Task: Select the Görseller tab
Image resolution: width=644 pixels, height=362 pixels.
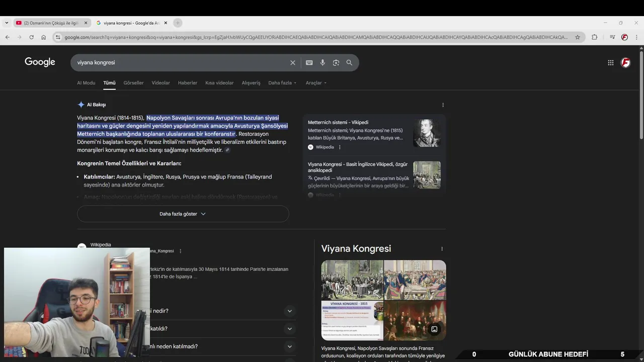Action: pyautogui.click(x=133, y=83)
